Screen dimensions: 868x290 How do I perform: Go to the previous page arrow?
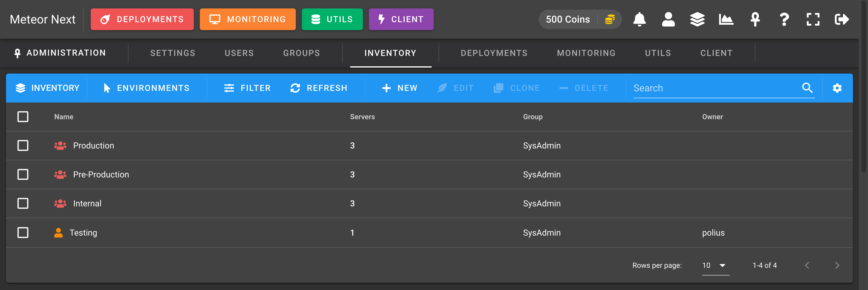point(807,265)
